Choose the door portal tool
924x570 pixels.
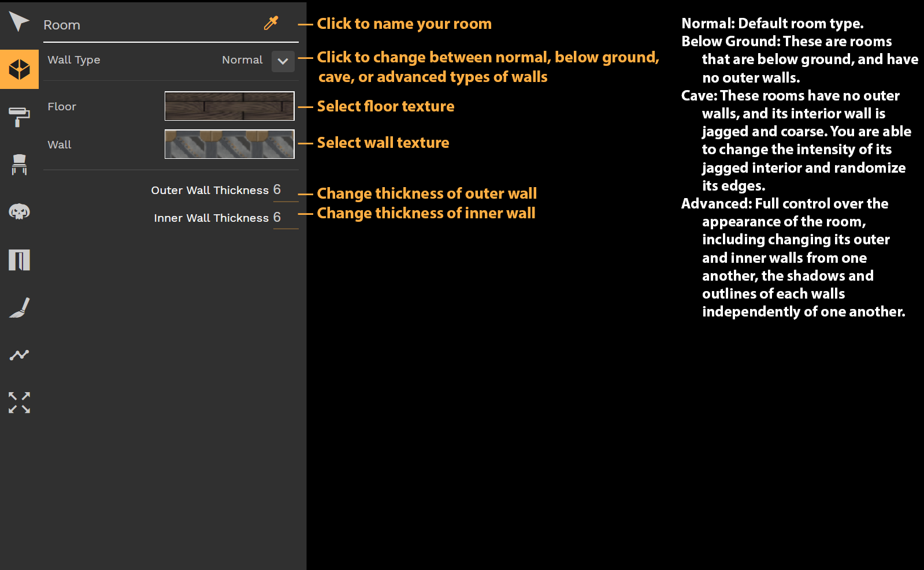tap(19, 260)
